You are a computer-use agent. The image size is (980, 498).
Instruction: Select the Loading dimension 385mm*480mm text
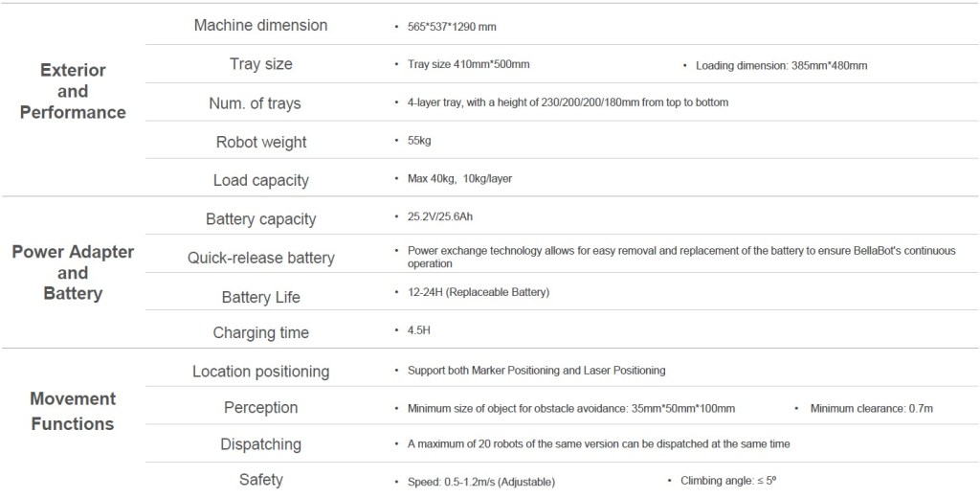pos(781,65)
